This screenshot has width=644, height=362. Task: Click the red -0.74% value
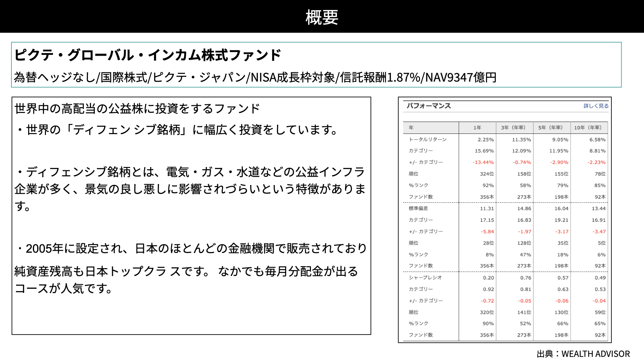(x=522, y=163)
